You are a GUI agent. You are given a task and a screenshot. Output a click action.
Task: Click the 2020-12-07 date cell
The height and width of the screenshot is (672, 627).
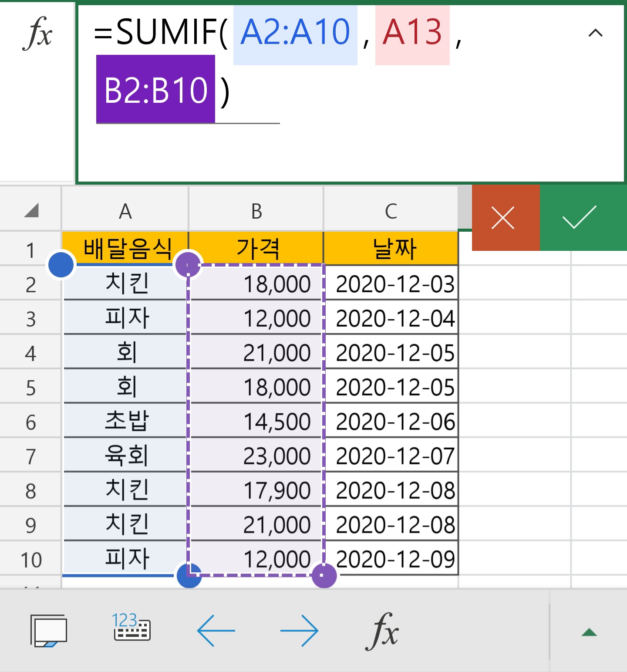click(391, 455)
